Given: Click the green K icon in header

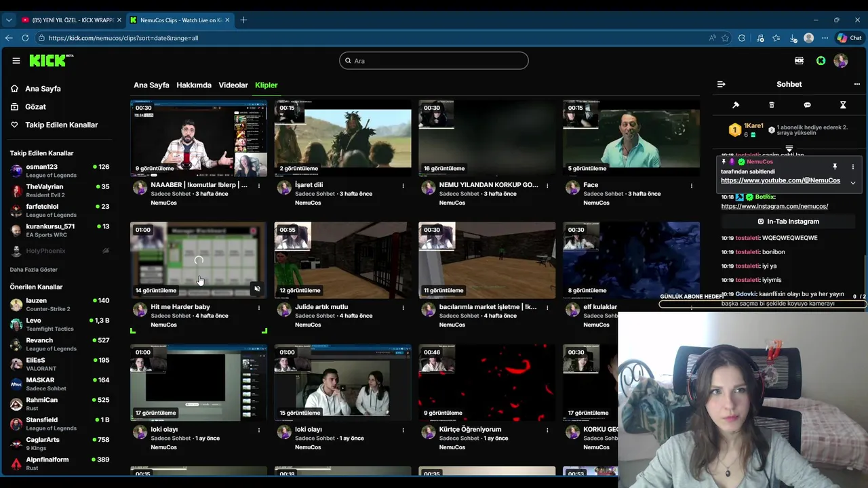Looking at the screenshot, I should click(821, 61).
